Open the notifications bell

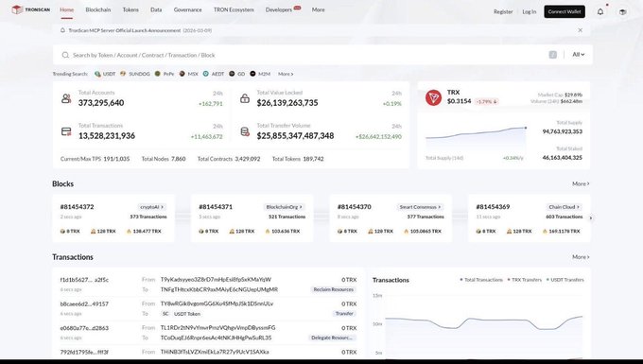pos(600,12)
